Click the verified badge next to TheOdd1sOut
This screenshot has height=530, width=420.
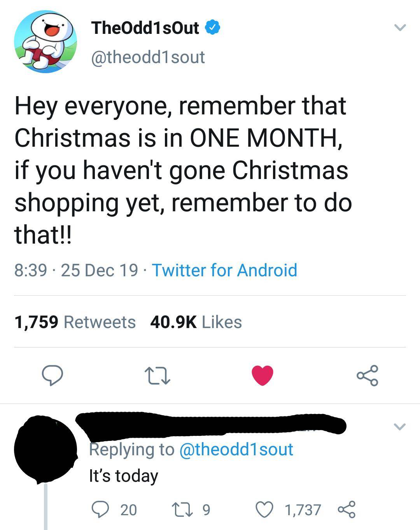212,28
